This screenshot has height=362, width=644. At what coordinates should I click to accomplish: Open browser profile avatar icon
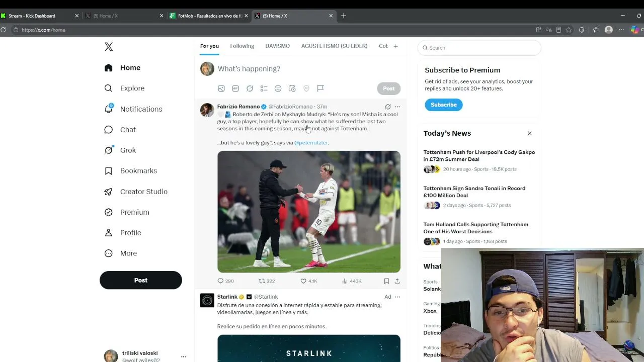click(609, 30)
